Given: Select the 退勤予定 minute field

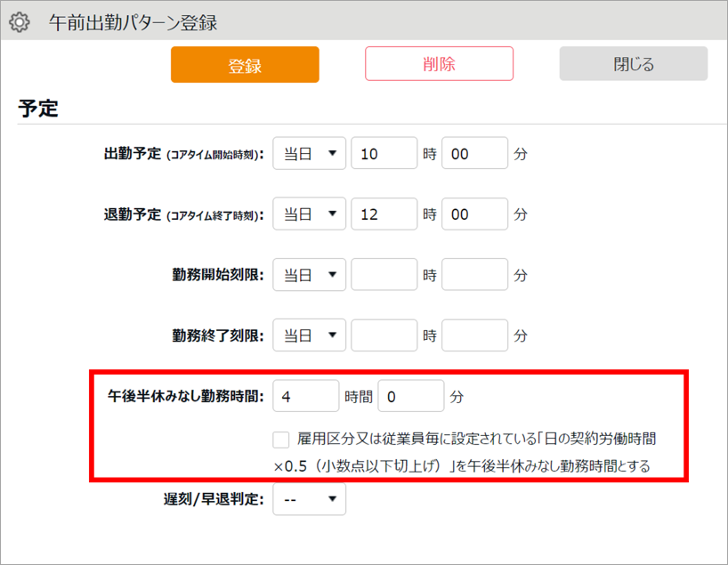Looking at the screenshot, I should click(x=474, y=214).
